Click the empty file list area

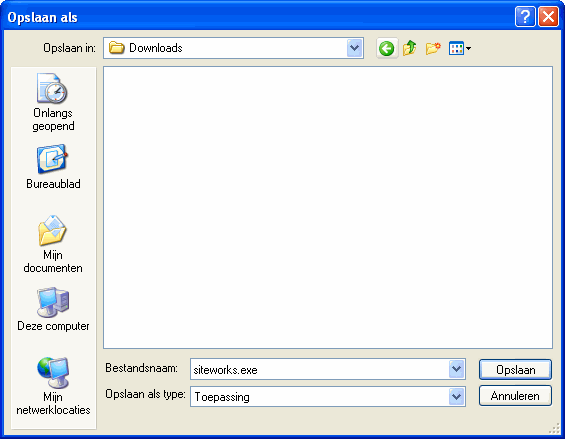pyautogui.click(x=328, y=207)
